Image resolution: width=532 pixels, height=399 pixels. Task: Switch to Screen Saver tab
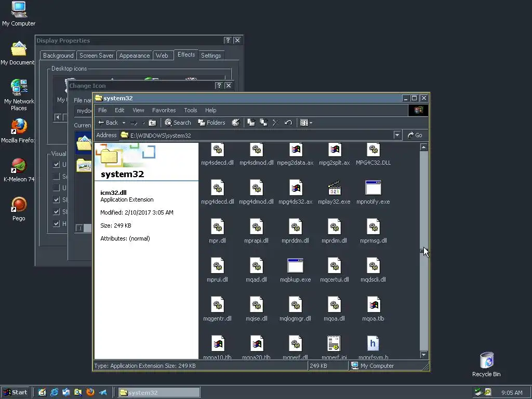point(96,55)
